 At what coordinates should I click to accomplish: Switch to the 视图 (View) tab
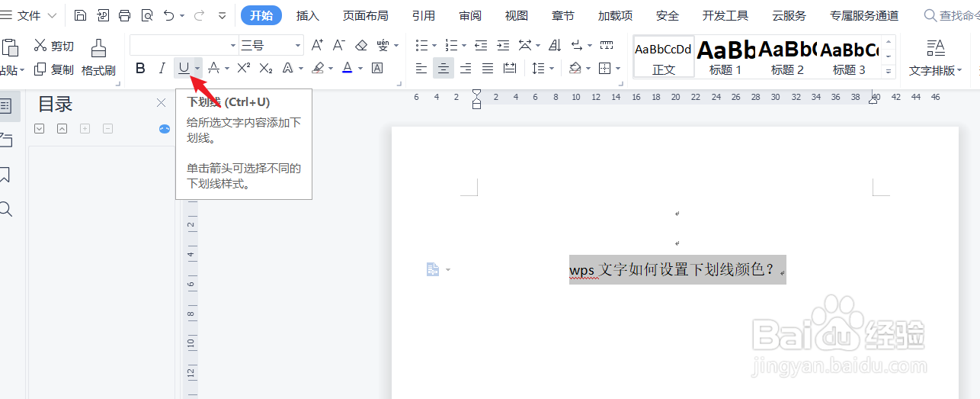click(x=517, y=15)
